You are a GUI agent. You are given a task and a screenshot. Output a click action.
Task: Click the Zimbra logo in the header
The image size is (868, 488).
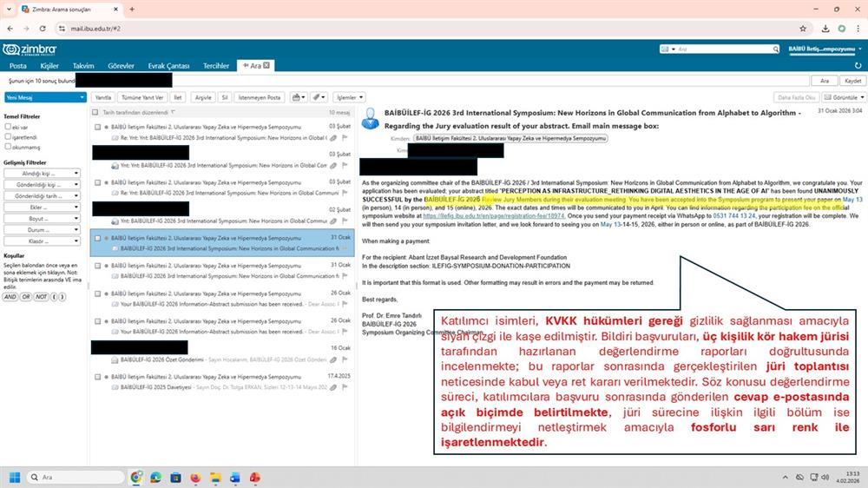[30, 49]
